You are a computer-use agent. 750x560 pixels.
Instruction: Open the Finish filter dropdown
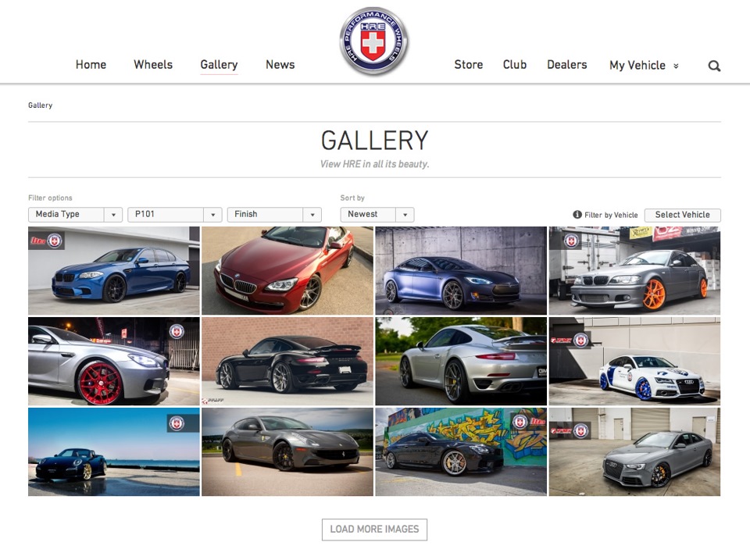pos(274,214)
